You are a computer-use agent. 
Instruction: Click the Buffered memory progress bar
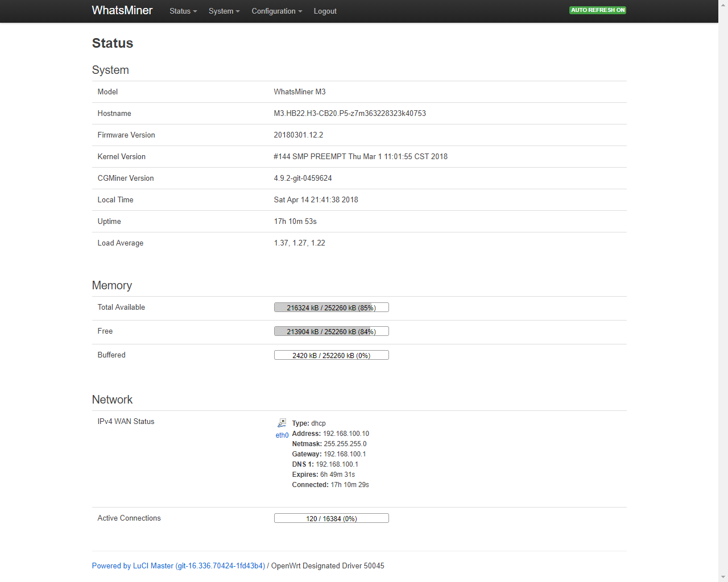pyautogui.click(x=332, y=355)
